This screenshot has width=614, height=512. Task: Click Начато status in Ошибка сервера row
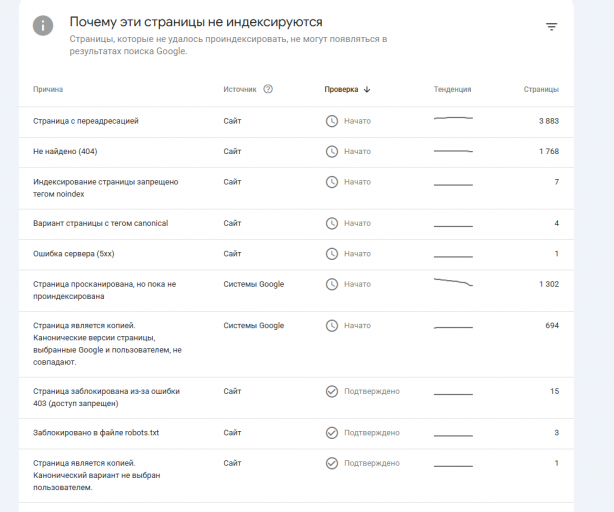357,254
